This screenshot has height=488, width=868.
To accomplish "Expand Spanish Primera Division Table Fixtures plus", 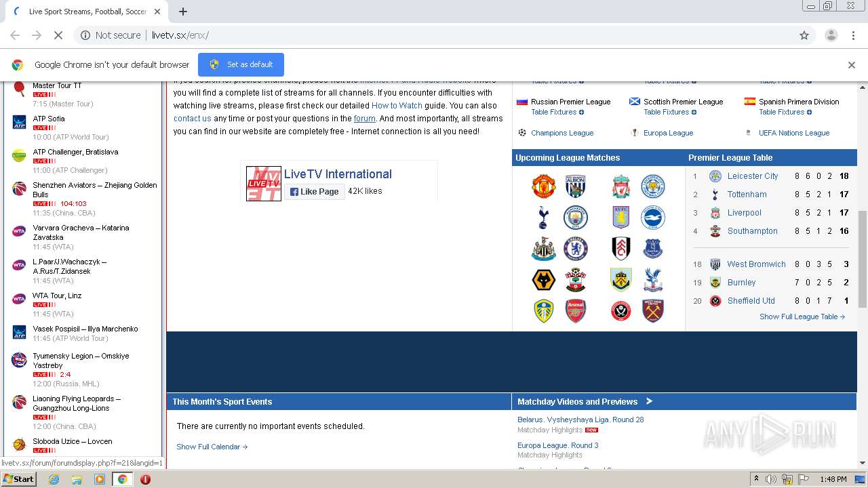I will (x=809, y=113).
